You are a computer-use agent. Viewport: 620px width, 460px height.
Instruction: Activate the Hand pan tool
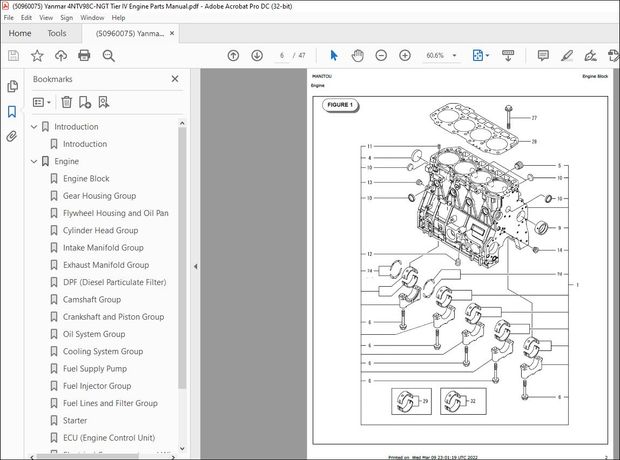357,55
